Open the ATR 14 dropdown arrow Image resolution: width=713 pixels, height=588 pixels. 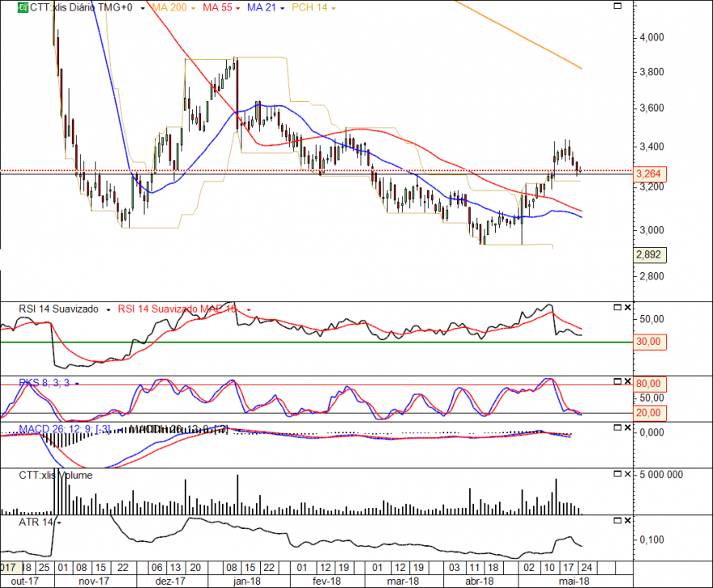coord(58,523)
